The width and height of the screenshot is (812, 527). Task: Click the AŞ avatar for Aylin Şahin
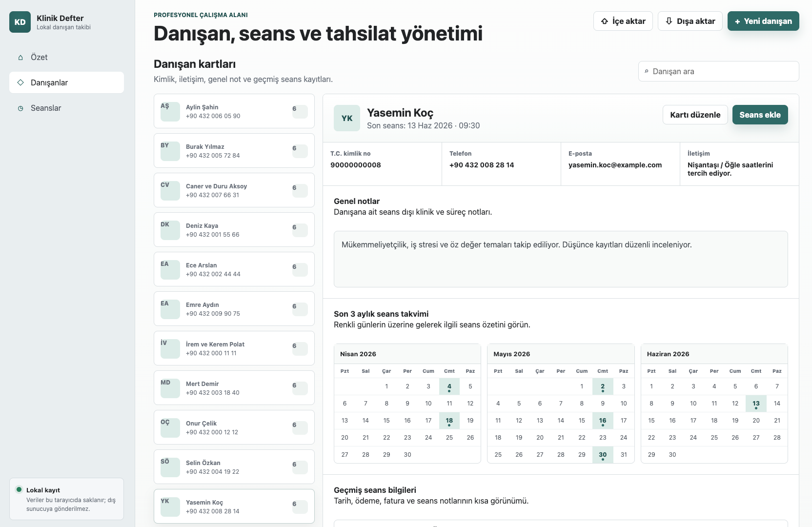(x=170, y=111)
